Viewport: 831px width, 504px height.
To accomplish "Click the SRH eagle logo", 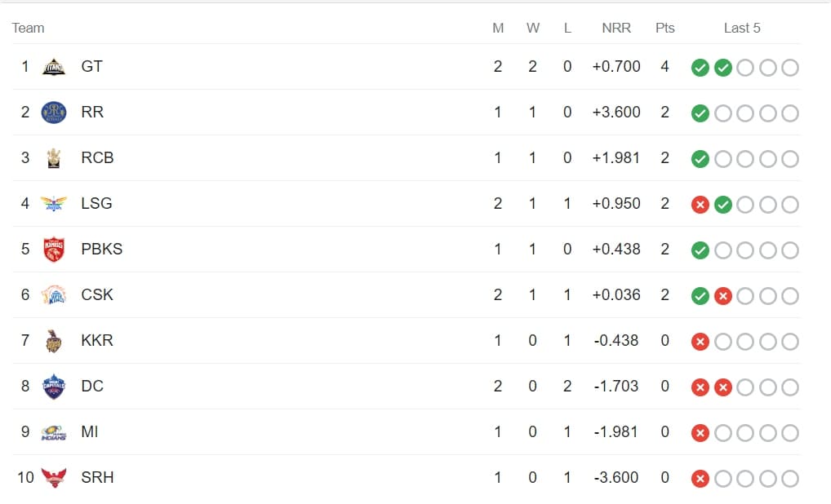I will coord(54,478).
